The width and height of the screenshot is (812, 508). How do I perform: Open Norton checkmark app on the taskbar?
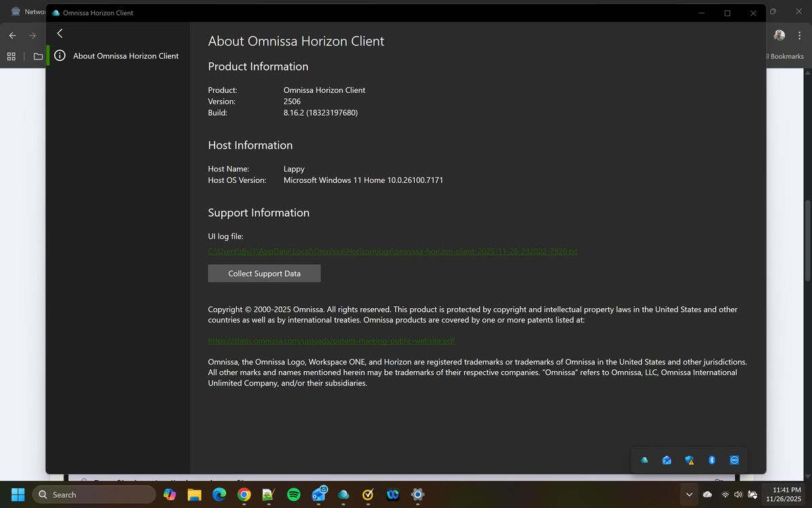point(368,494)
